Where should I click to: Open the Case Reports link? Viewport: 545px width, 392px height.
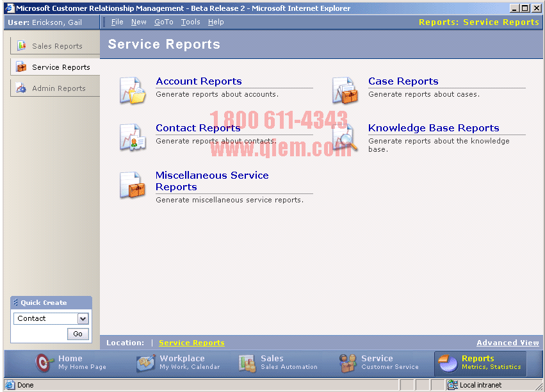[403, 81]
